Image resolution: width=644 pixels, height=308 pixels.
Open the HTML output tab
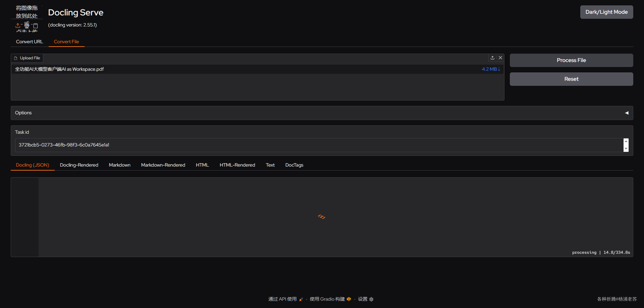pos(202,165)
